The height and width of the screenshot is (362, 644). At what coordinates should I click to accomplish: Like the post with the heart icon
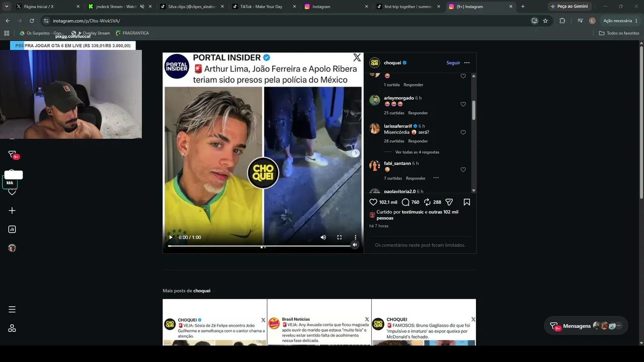pyautogui.click(x=373, y=202)
